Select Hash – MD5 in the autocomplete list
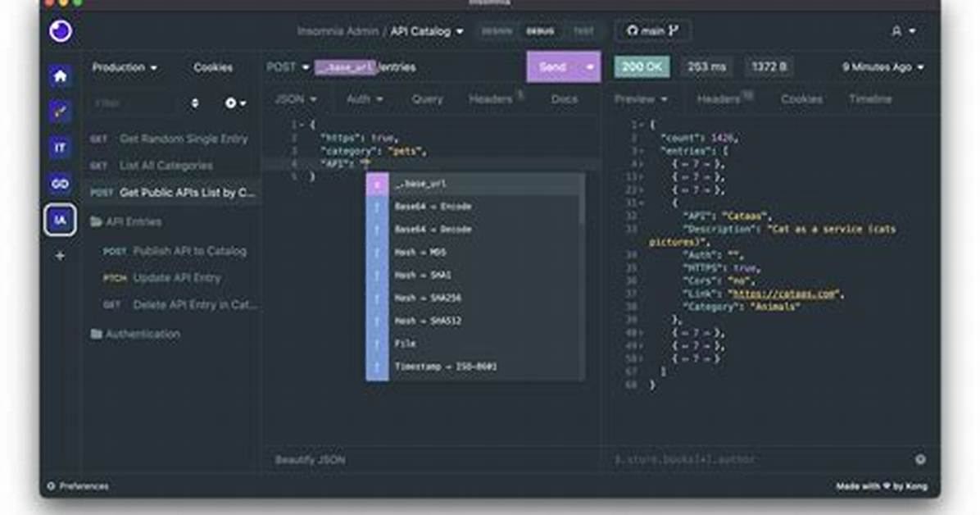Image resolution: width=980 pixels, height=515 pixels. [475, 253]
